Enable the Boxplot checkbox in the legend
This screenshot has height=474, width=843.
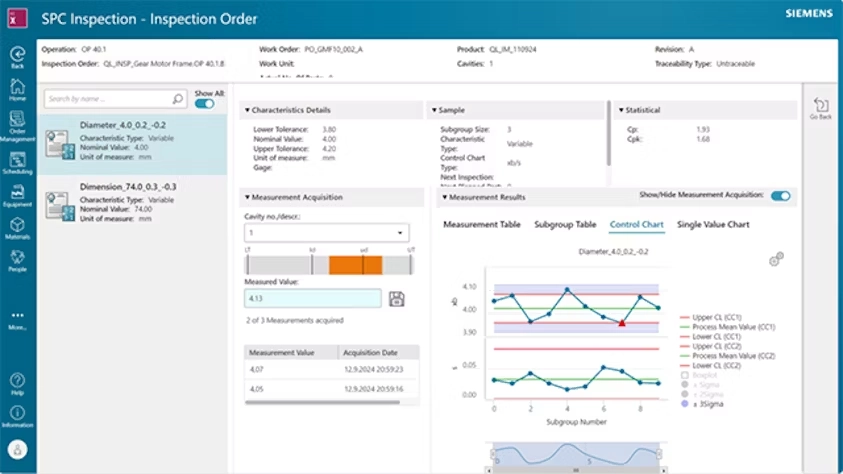point(684,375)
